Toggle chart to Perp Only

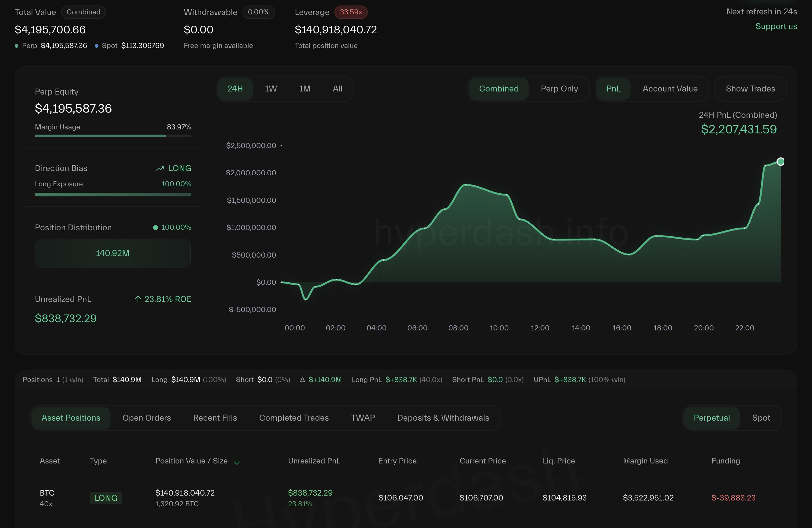tap(559, 89)
